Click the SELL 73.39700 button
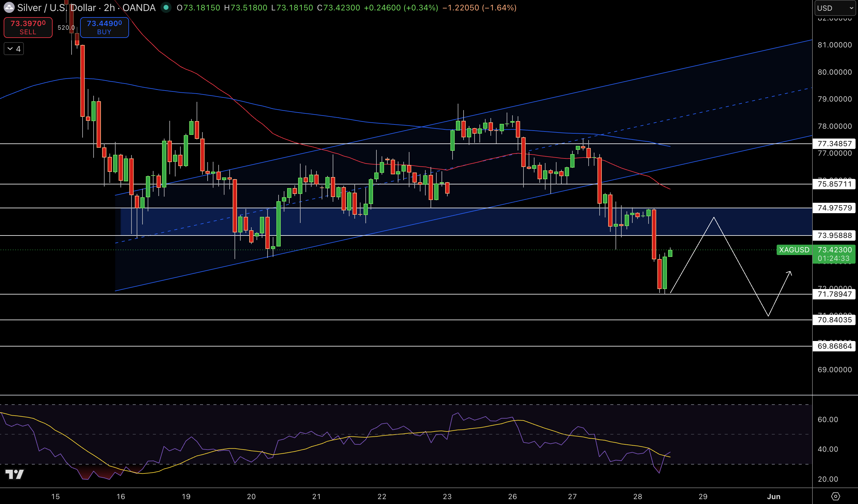The height and width of the screenshot is (504, 858). pos(28,27)
